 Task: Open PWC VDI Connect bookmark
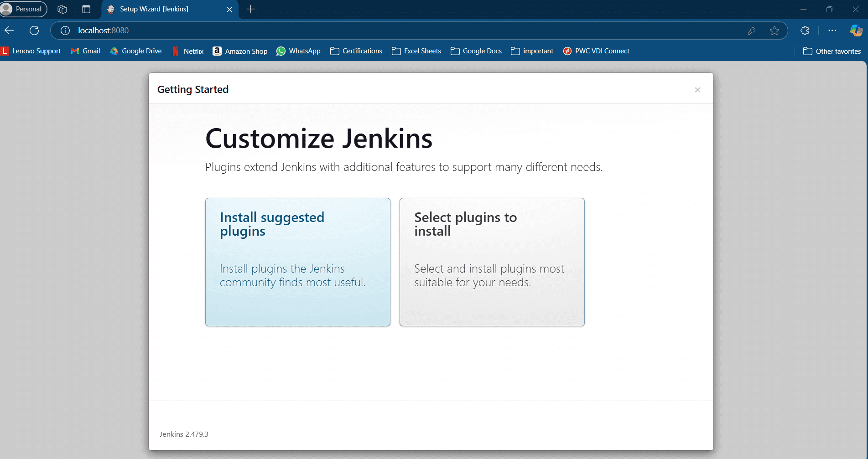[x=596, y=51]
